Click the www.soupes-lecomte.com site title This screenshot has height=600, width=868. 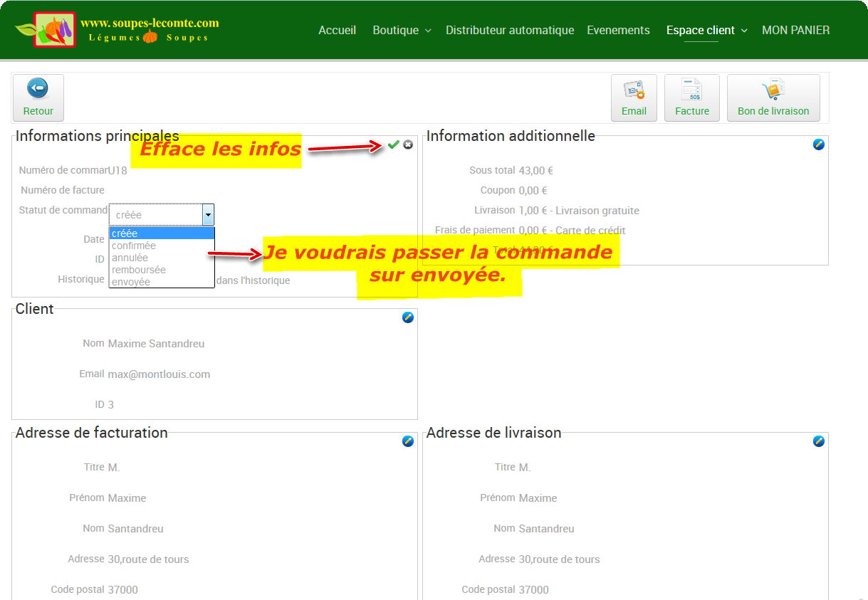pyautogui.click(x=150, y=23)
